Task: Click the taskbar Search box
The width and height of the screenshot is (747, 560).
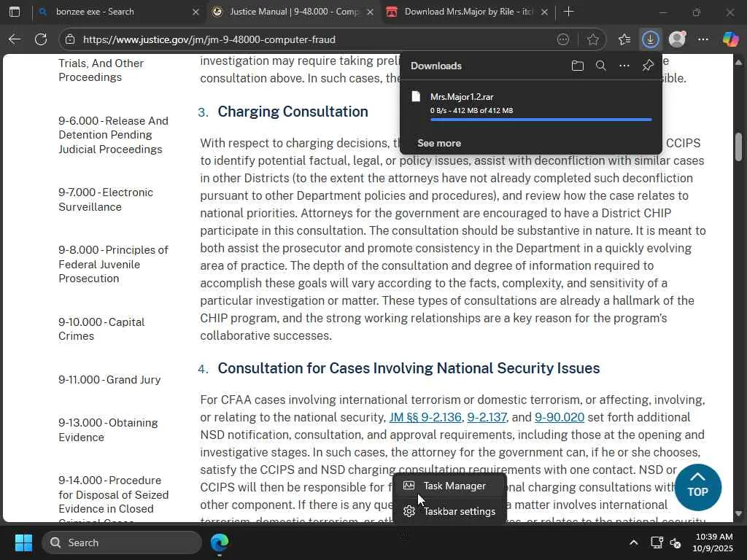Action: (122, 542)
